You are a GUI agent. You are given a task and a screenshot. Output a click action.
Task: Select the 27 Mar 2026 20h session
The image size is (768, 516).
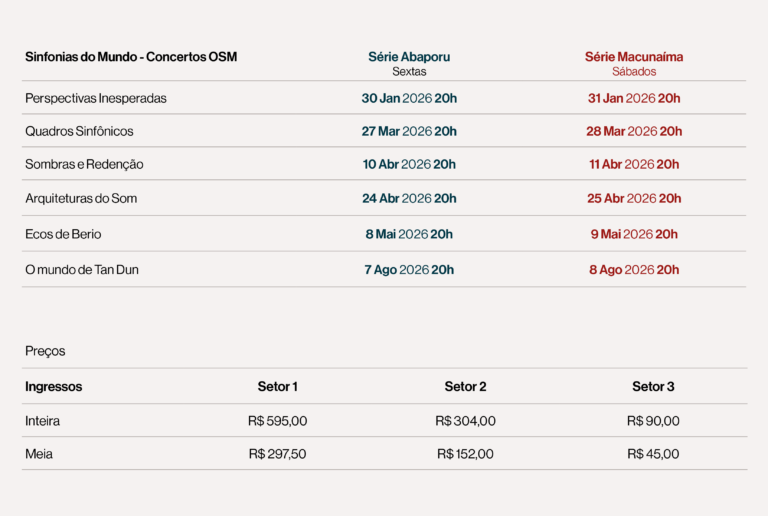tap(409, 131)
